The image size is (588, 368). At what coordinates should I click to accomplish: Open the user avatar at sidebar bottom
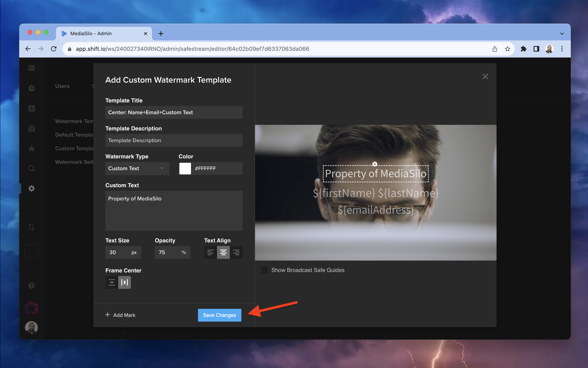[x=31, y=327]
